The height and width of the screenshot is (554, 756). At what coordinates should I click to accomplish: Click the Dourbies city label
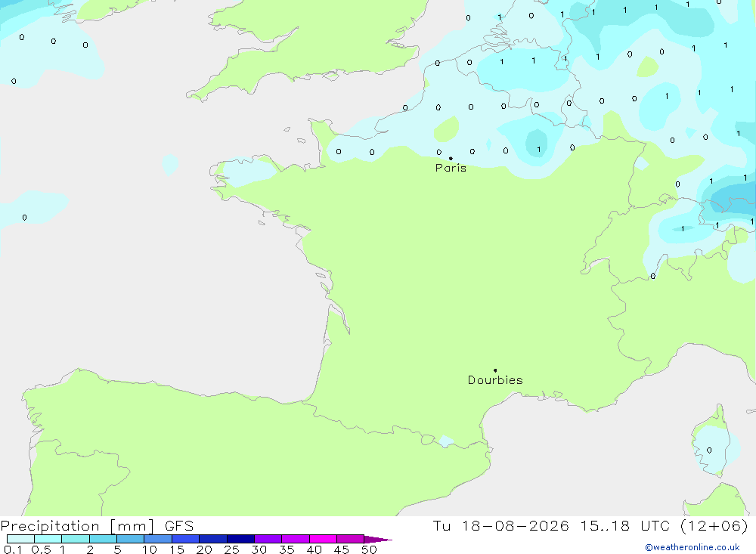coord(495,380)
